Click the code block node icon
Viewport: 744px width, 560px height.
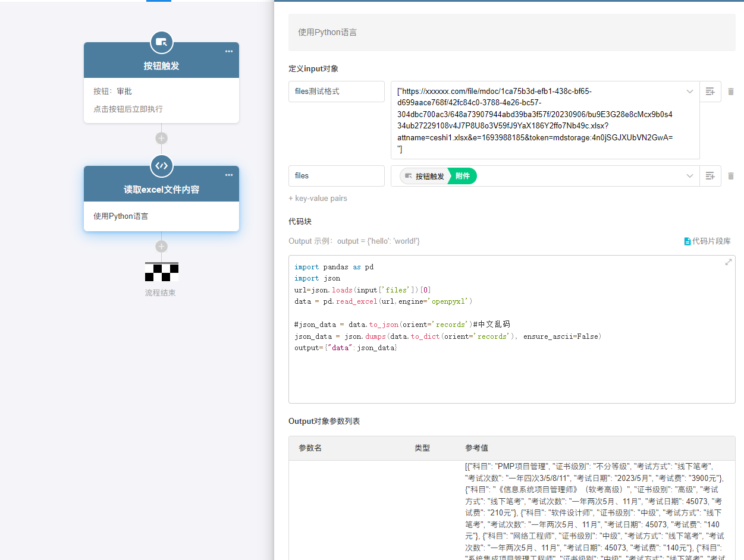pos(161,166)
